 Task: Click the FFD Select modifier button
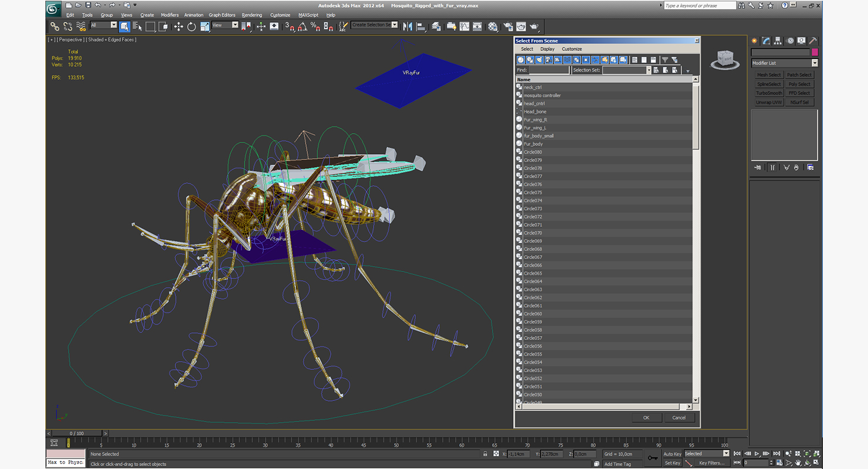coord(799,93)
